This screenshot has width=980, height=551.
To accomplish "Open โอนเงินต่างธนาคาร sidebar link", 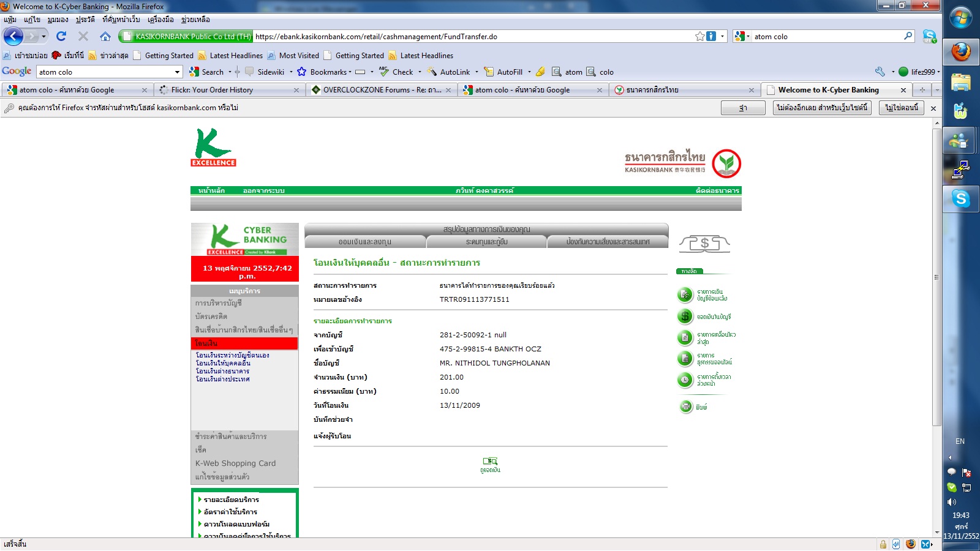I will pyautogui.click(x=222, y=371).
